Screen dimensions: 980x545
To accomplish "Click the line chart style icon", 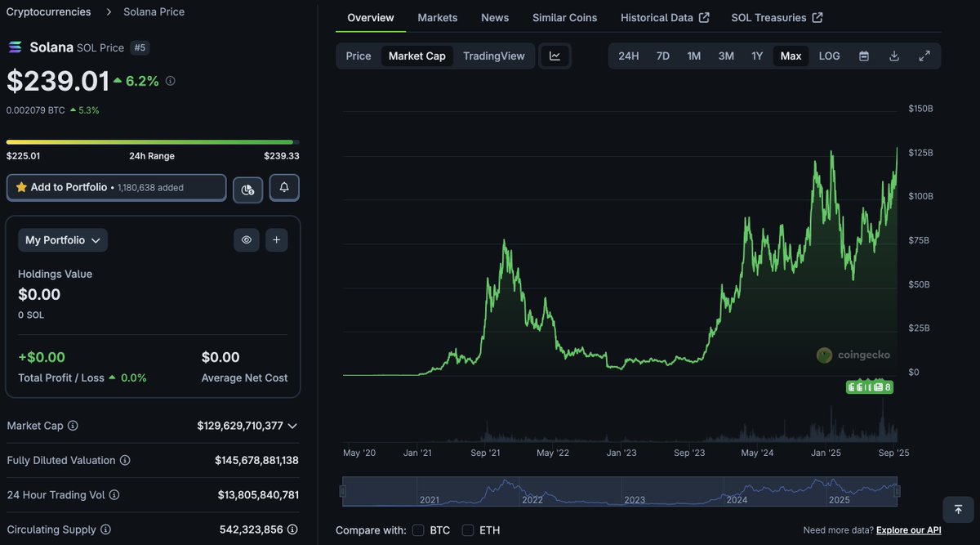I will point(555,56).
